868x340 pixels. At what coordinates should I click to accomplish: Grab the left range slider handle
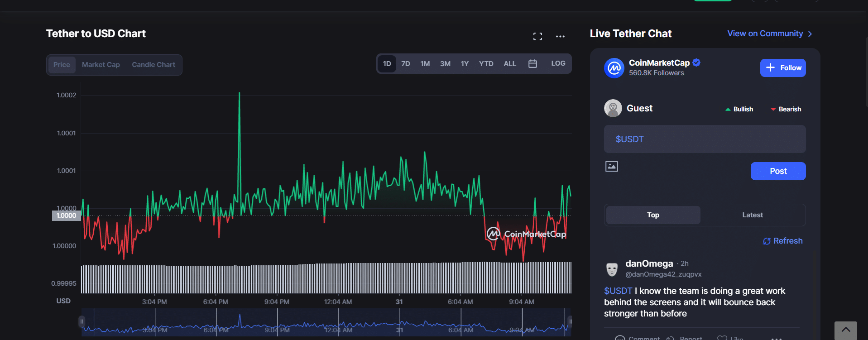coord(82,322)
